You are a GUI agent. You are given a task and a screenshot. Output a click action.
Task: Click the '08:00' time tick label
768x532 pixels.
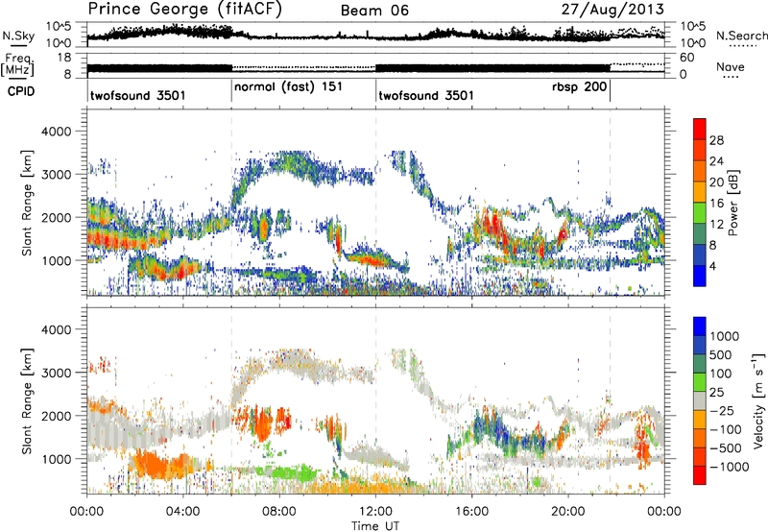[279, 512]
